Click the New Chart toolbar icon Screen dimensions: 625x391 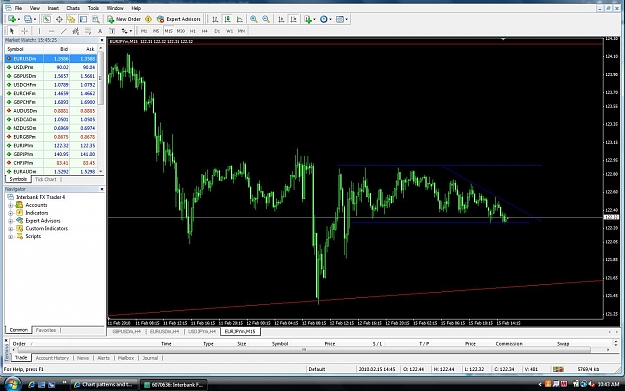tap(12, 19)
